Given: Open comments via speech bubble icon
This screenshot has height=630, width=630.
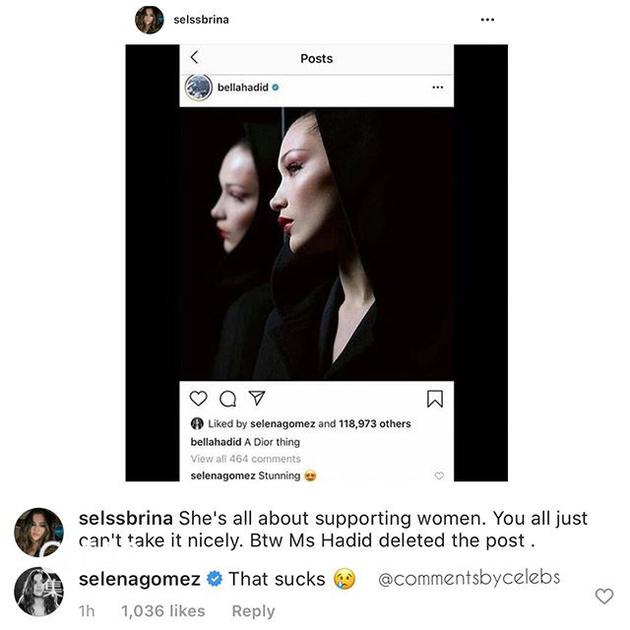Looking at the screenshot, I should 227,398.
